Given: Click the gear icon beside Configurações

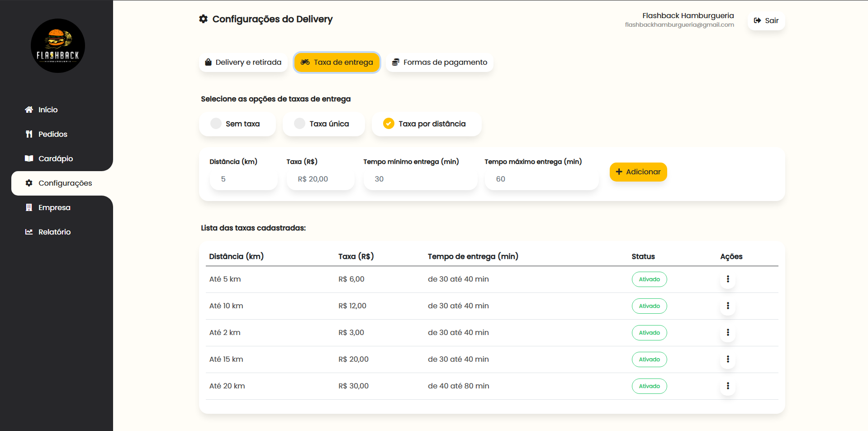Looking at the screenshot, I should (x=29, y=183).
